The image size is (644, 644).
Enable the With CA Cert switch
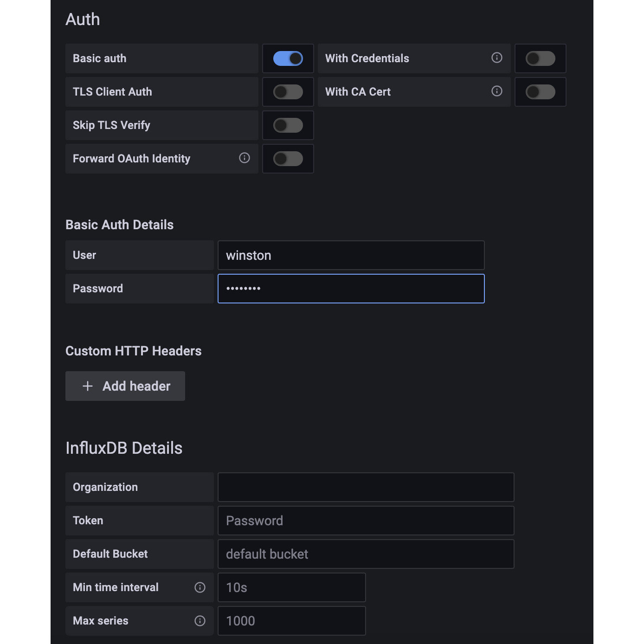pyautogui.click(x=540, y=91)
